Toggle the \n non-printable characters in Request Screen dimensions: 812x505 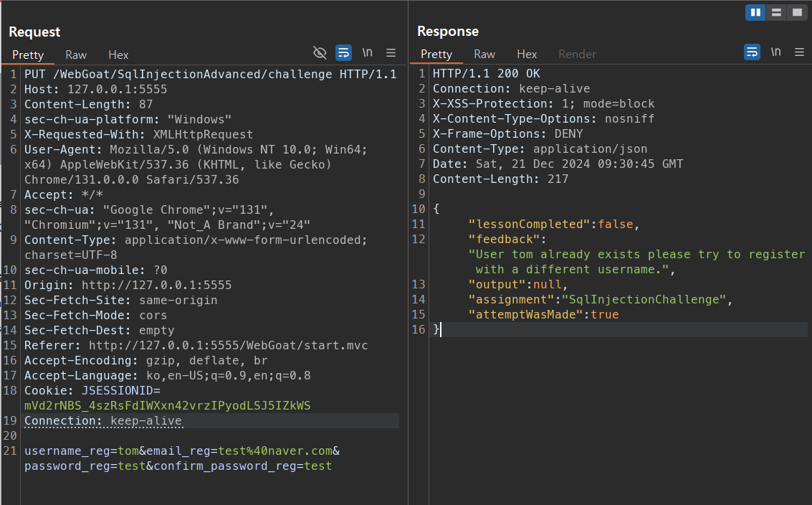(367, 52)
